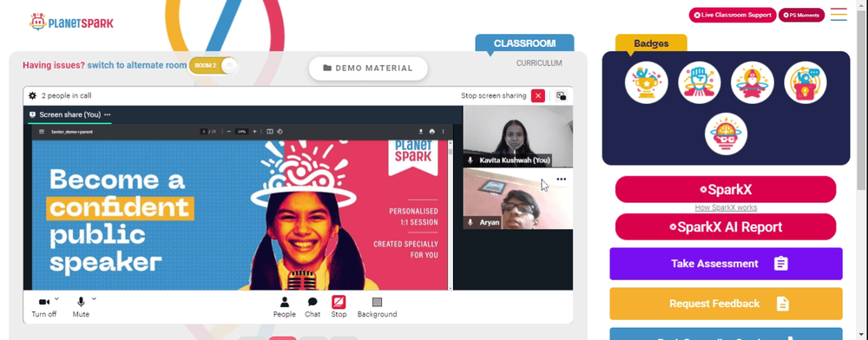Select Kavita Kushwah video tile

coord(517,136)
